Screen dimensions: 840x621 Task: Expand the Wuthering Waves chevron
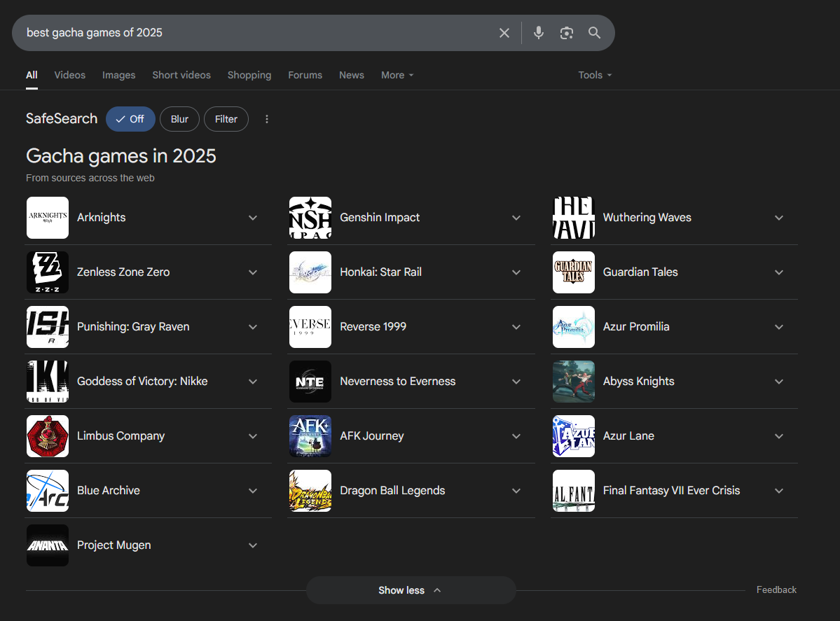click(779, 218)
